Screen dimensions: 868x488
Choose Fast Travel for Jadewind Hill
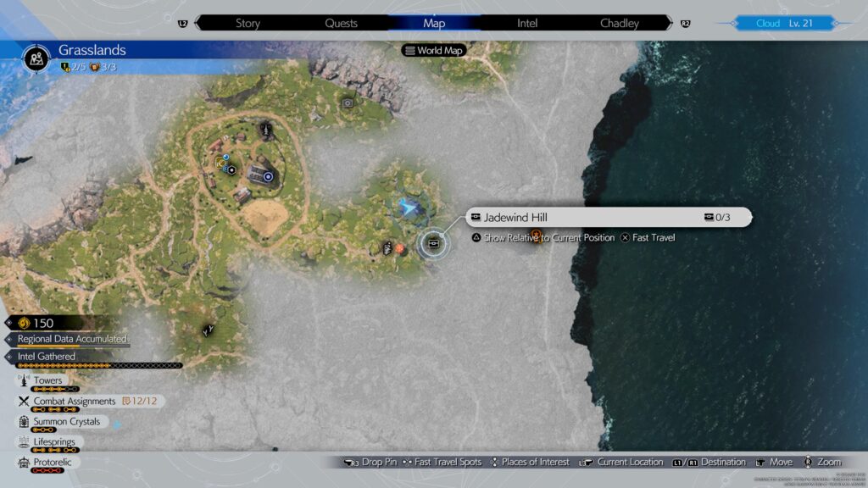648,238
